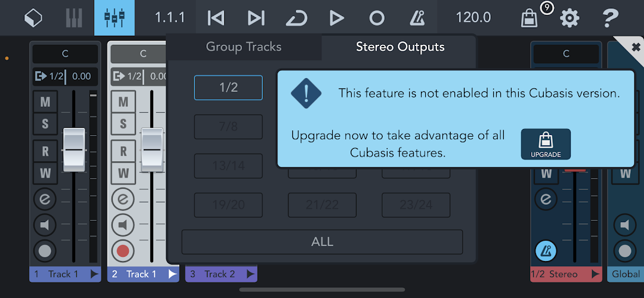Image resolution: width=644 pixels, height=298 pixels.
Task: Select the ALL outputs button
Action: pyautogui.click(x=323, y=242)
